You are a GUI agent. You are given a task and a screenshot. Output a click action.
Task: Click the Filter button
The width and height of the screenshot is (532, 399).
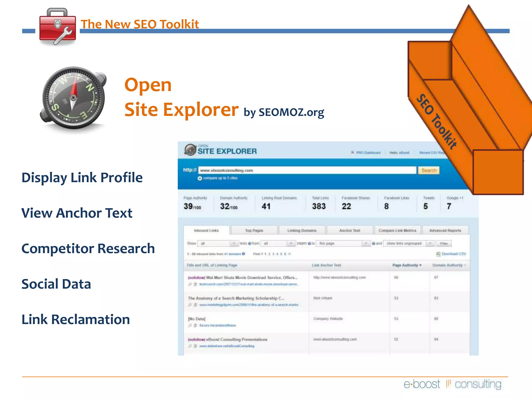coord(444,243)
